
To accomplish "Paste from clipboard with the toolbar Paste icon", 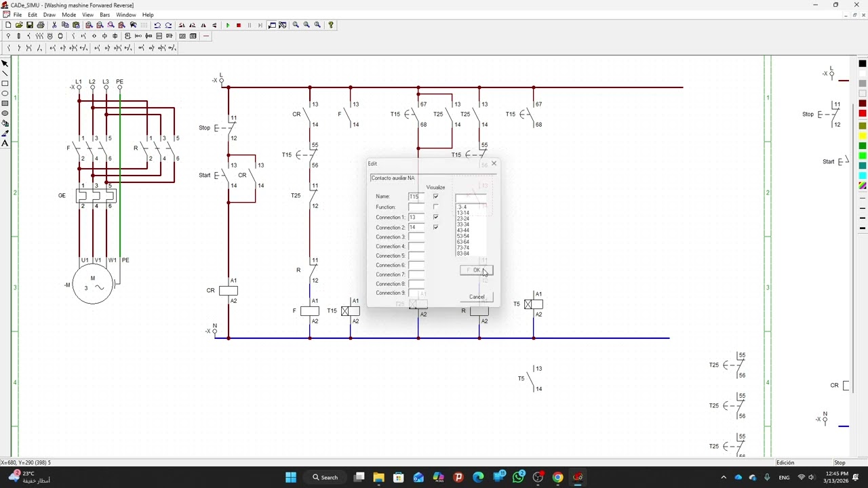I will [76, 25].
